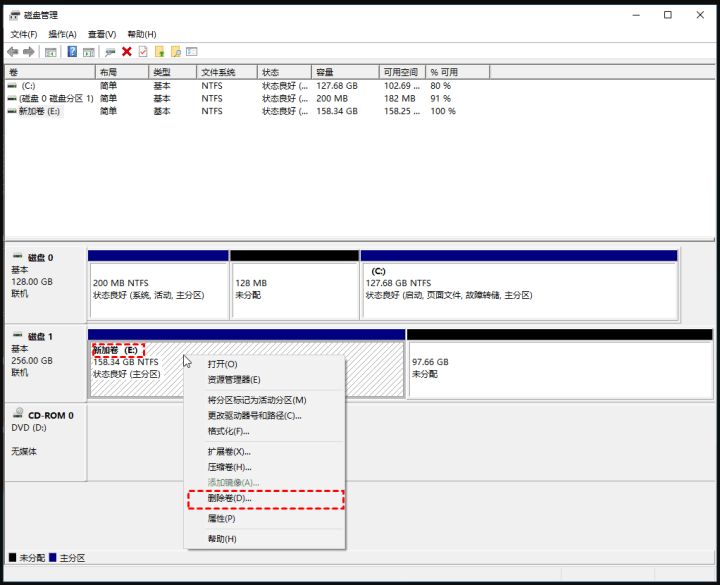
Task: Click 属性(P) in the context menu
Action: pos(221,518)
